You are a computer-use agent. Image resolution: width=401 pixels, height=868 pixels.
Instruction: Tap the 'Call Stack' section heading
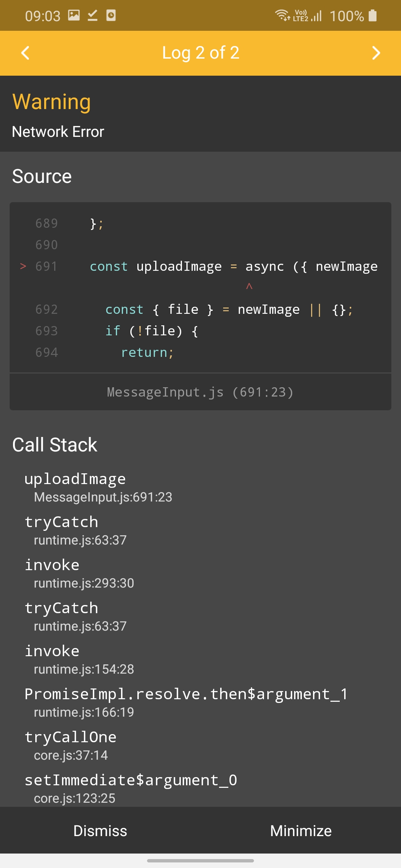tap(55, 445)
